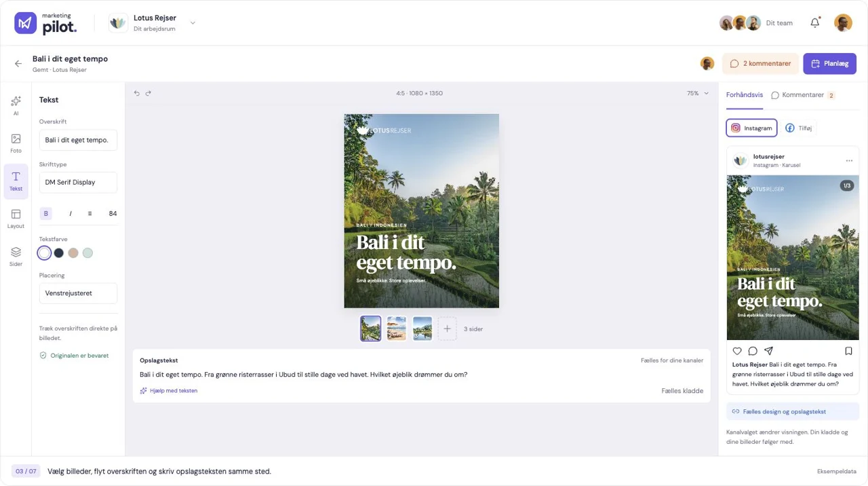868x486 pixels.
Task: Open notifications bell
Action: point(815,23)
